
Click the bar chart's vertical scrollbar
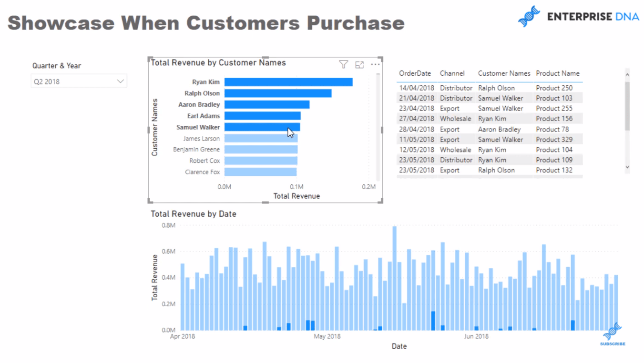378,126
